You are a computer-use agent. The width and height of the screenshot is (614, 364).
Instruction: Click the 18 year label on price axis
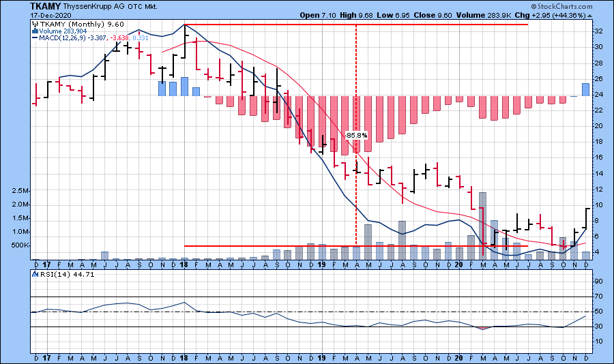(x=185, y=263)
